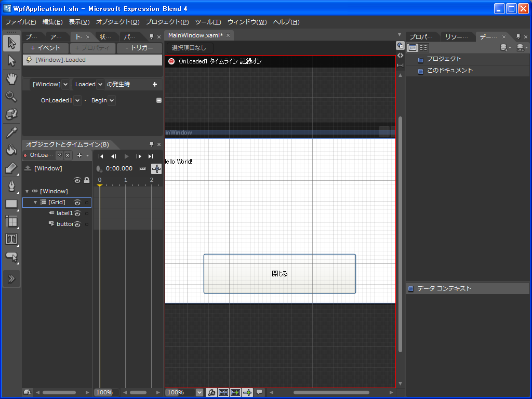Open the document list dropdown arrow

click(400, 35)
